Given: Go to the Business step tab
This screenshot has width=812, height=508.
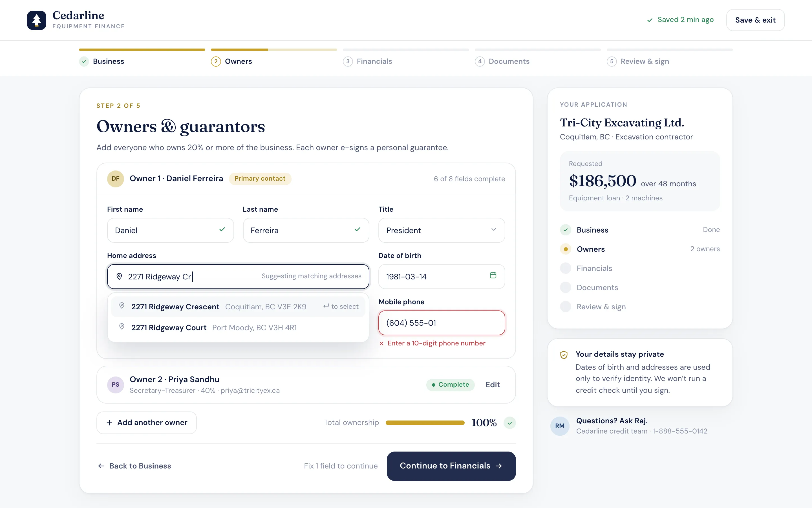Looking at the screenshot, I should 142,58.
